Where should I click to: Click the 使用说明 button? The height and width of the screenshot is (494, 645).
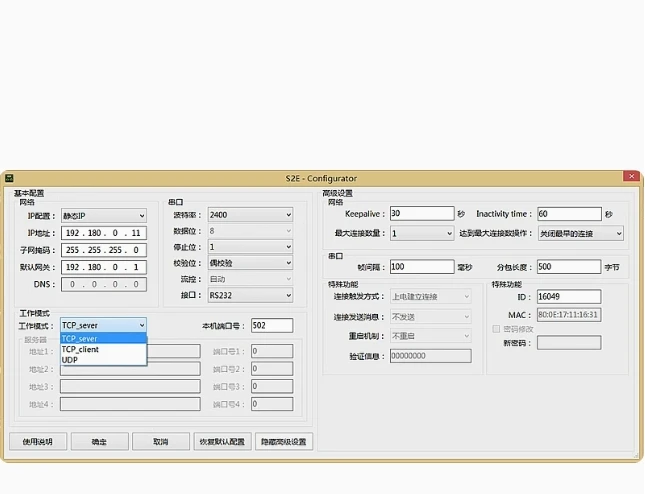coord(38,441)
